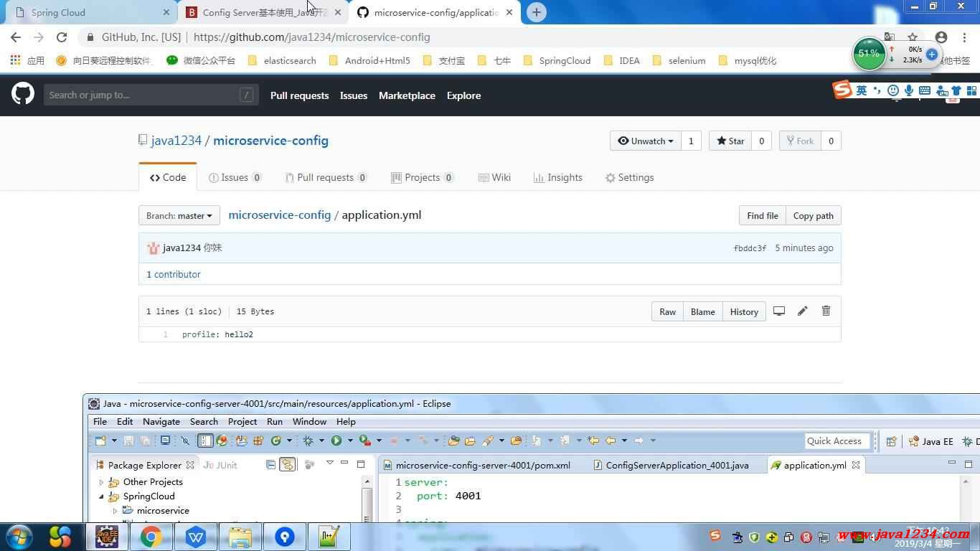The height and width of the screenshot is (551, 980).
Task: Switch to GitHub Insights tab
Action: (x=558, y=177)
